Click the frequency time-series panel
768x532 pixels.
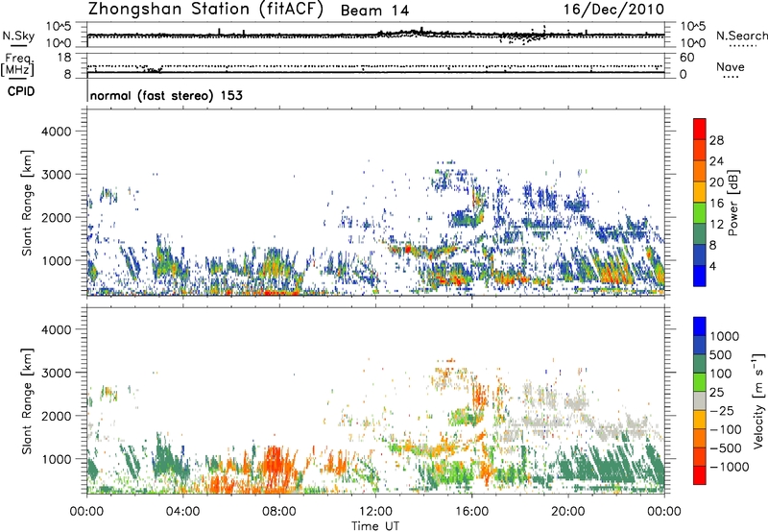coord(375,65)
